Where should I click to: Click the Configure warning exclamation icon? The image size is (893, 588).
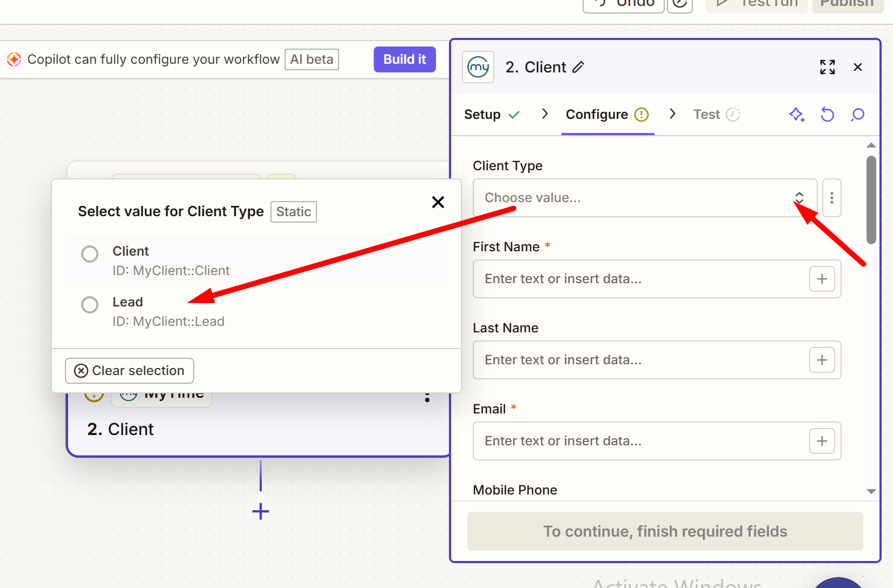click(x=641, y=115)
